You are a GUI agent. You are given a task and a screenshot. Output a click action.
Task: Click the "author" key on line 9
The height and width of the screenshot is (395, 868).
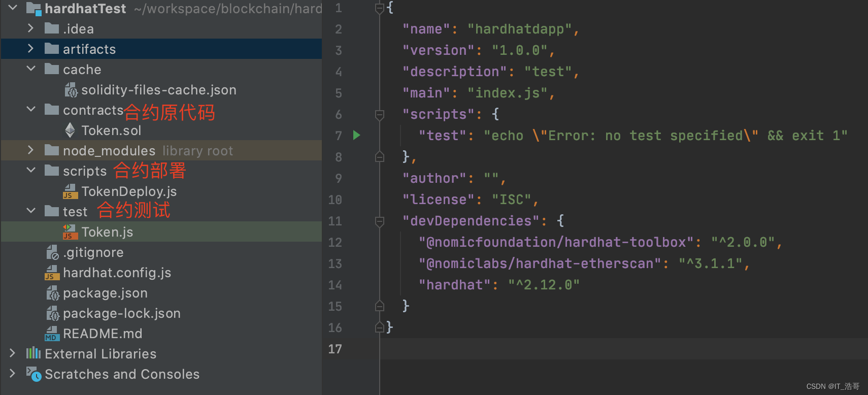pos(434,178)
